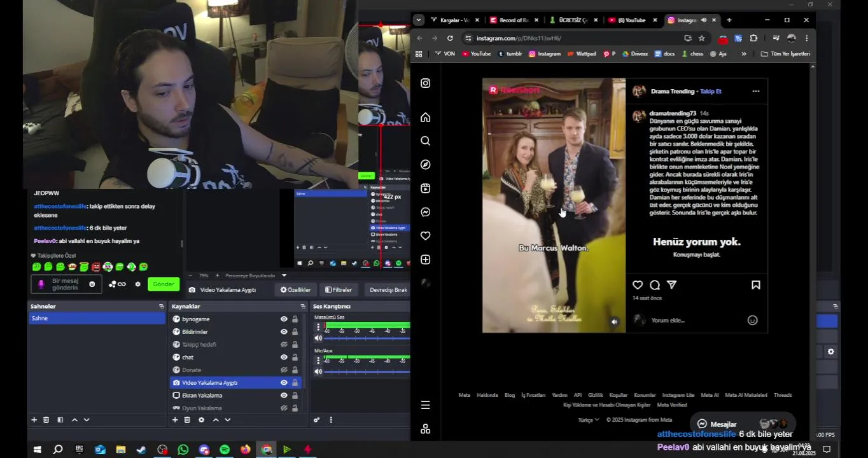This screenshot has height=458, width=868.
Task: Open post more options three dots
Action: pos(756,91)
